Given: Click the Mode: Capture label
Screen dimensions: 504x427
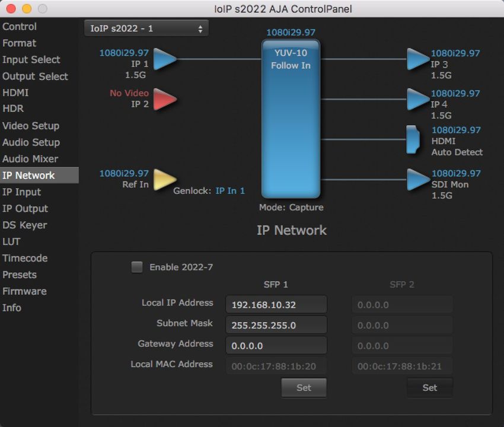Looking at the screenshot, I should pos(291,208).
